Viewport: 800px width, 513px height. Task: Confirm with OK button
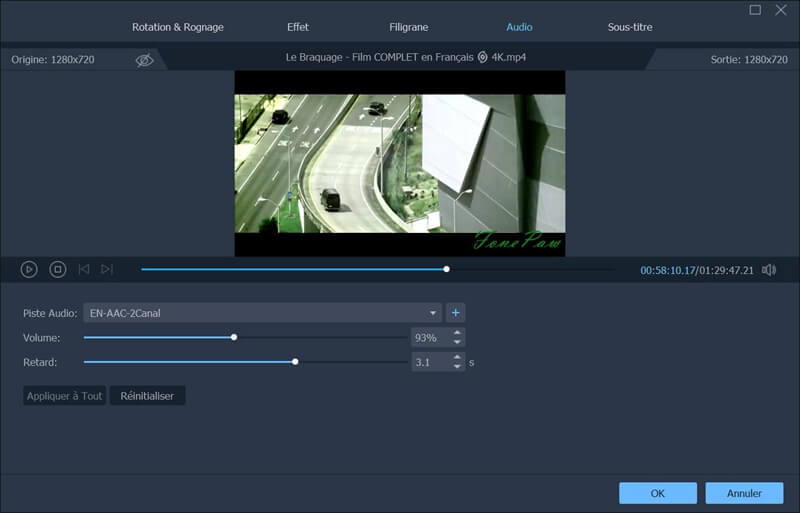pos(658,493)
